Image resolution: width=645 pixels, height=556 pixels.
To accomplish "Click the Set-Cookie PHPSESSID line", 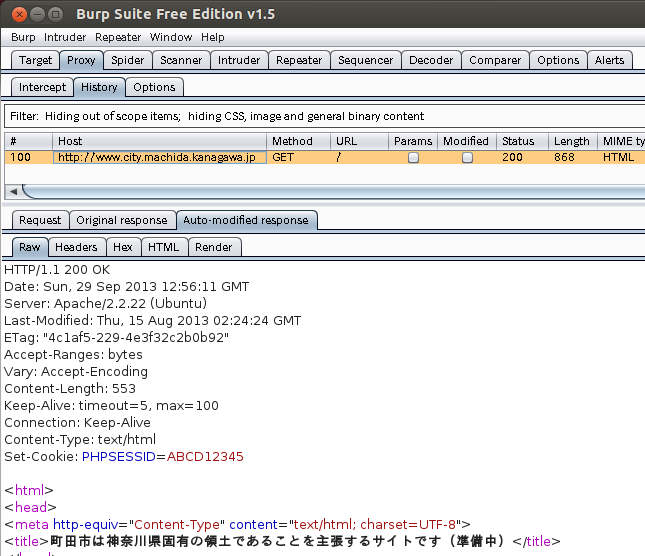I will [x=124, y=456].
